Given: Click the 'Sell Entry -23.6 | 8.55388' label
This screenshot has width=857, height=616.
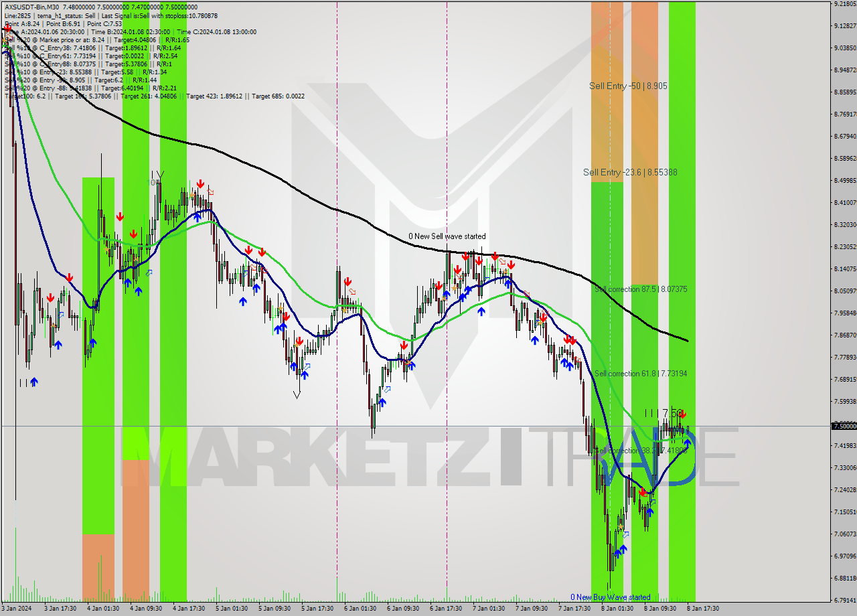Looking at the screenshot, I should [630, 172].
